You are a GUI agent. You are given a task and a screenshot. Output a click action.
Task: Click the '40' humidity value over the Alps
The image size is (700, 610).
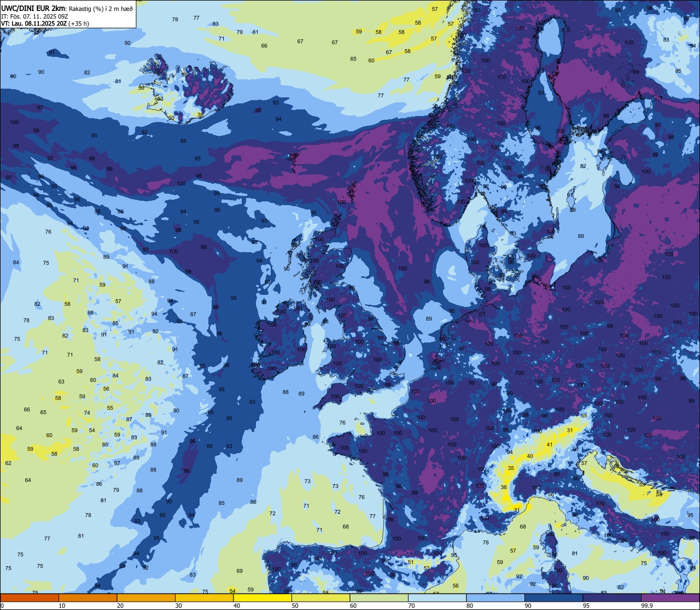529,456
